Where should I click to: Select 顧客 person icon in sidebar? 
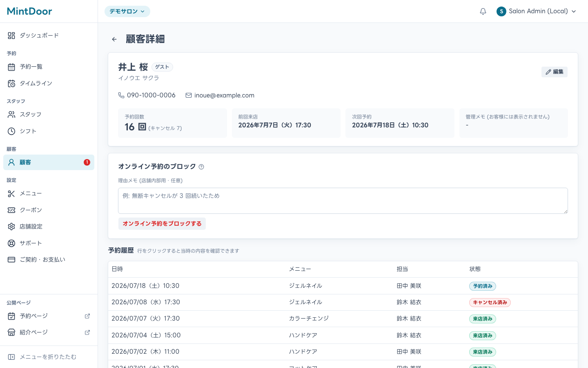(x=11, y=162)
